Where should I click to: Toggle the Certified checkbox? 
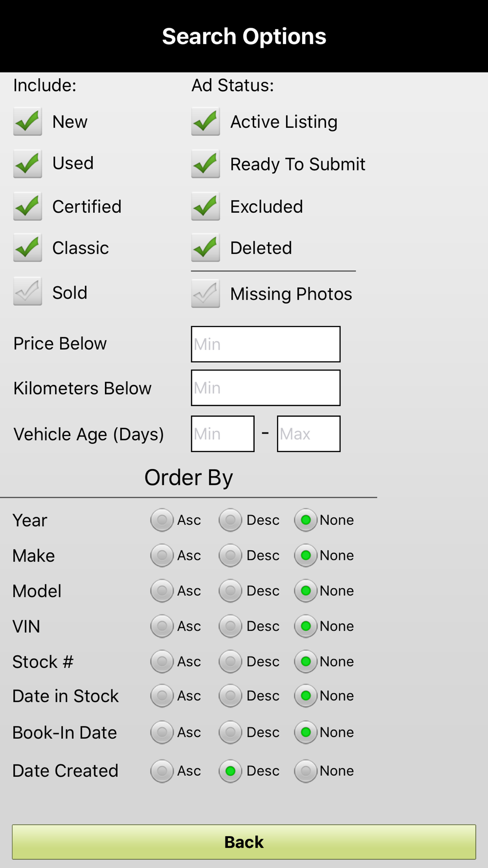[x=27, y=207]
